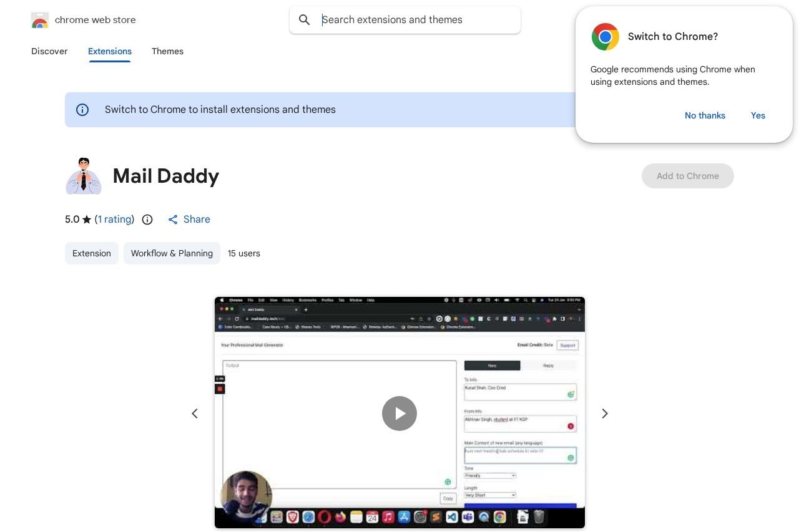
Task: Dismiss the popup with No thanks
Action: [x=705, y=115]
